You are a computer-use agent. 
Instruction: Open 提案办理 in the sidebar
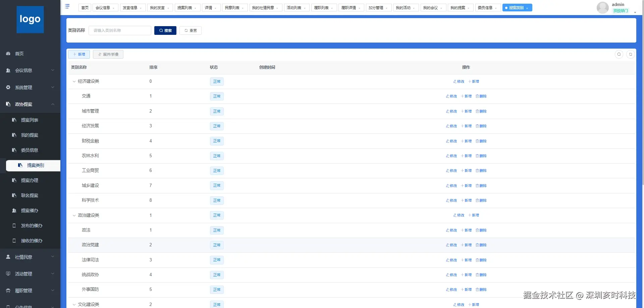point(30,180)
